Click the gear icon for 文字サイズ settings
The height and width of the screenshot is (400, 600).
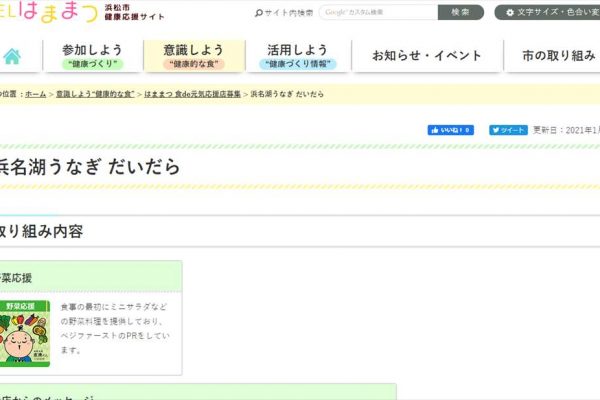pyautogui.click(x=510, y=13)
